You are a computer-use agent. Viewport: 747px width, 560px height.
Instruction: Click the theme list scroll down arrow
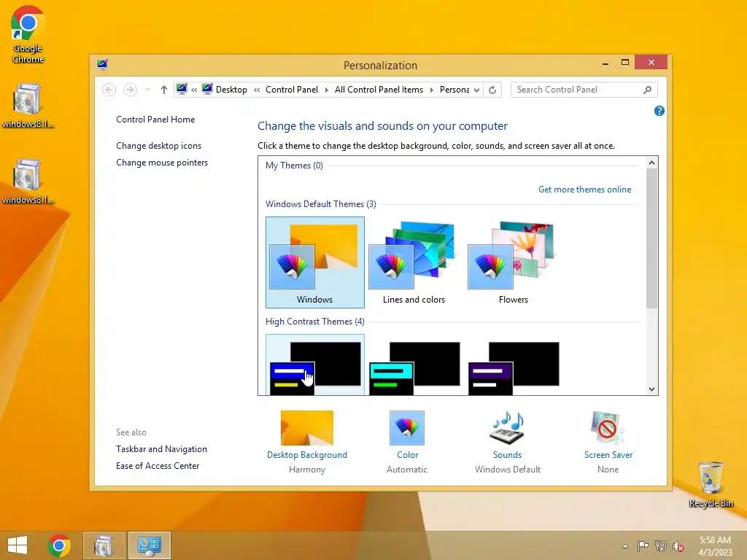click(x=651, y=389)
